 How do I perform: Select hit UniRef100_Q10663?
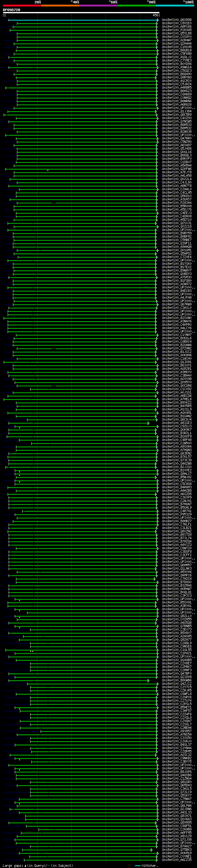click(x=177, y=819)
